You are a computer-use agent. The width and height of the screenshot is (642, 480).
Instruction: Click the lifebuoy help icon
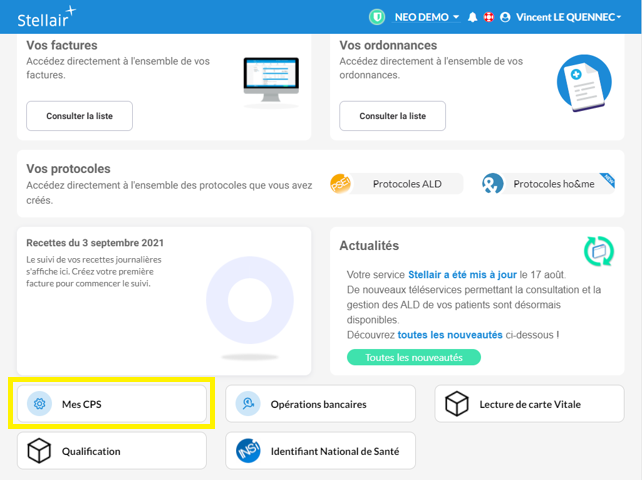(x=488, y=17)
